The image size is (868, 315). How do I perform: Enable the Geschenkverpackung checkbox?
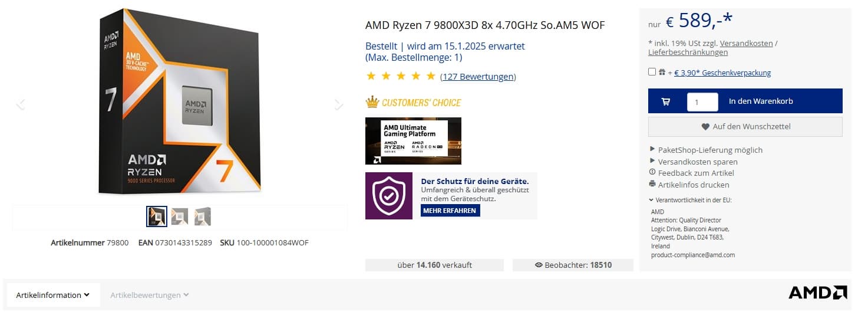(x=652, y=72)
